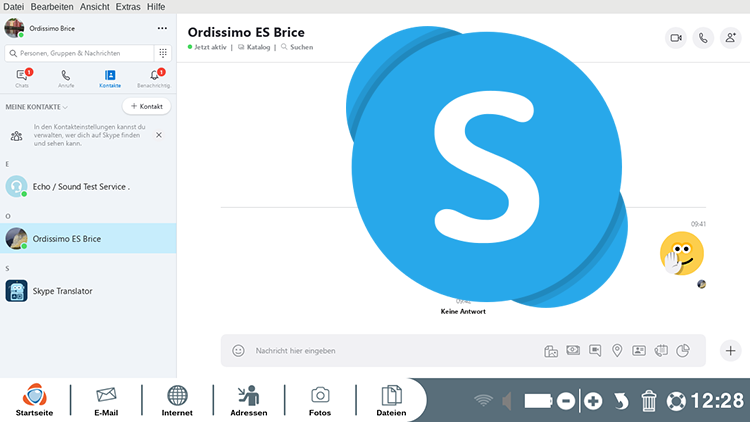Click the 12:28 clock
The height and width of the screenshot is (422, 750).
coord(717,400)
